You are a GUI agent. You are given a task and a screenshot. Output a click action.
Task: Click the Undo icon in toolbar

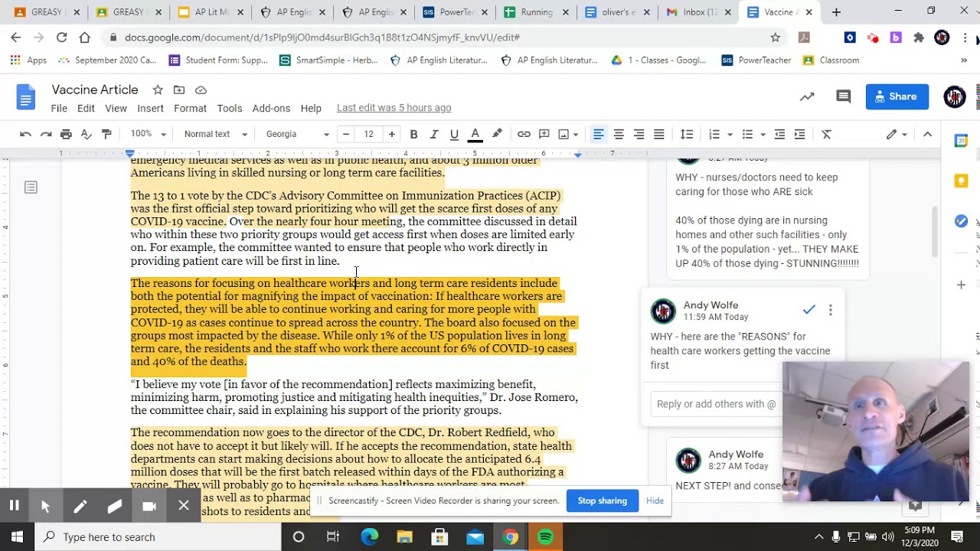[x=25, y=134]
